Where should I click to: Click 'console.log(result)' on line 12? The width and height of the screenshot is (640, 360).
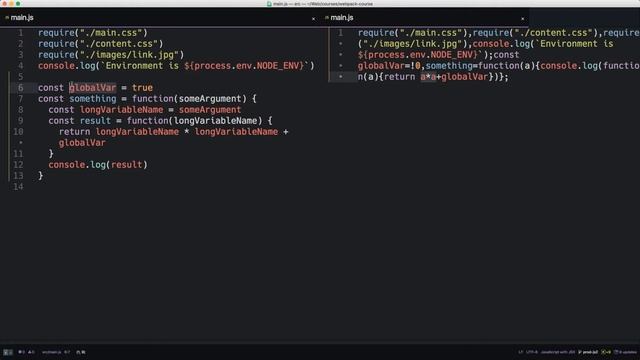98,165
